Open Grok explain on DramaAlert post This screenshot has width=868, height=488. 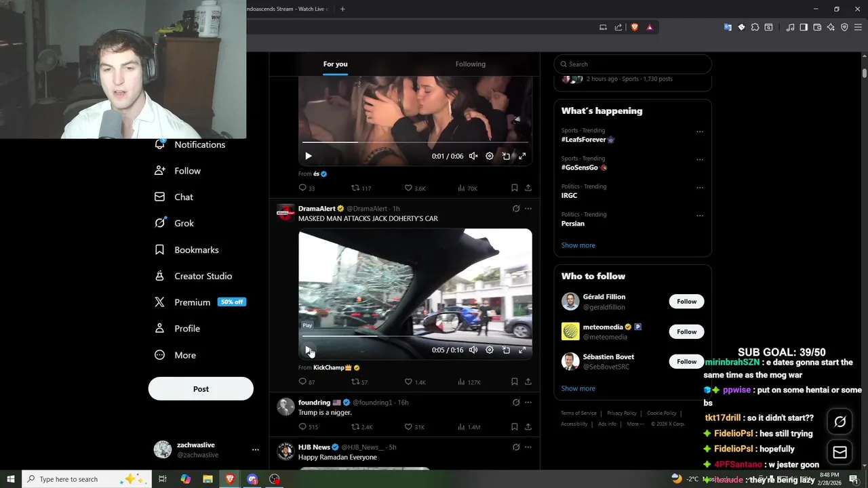516,209
